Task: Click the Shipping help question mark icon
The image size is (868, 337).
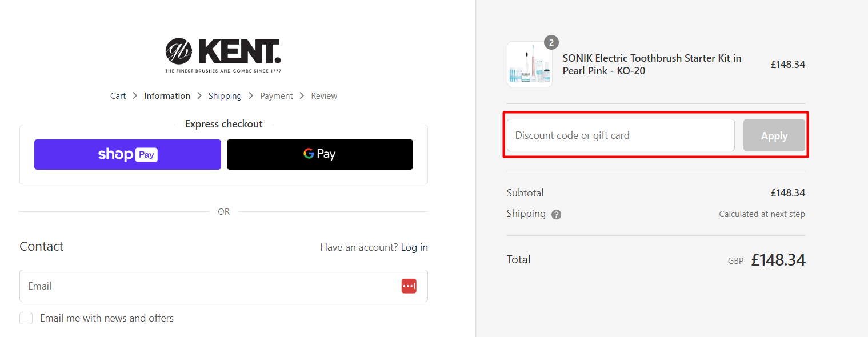Action: point(557,215)
